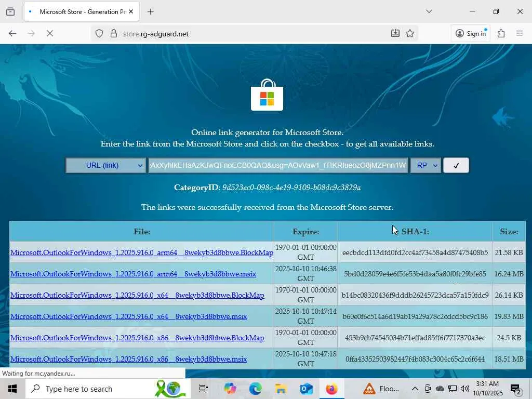Click the address bar store.rg-adguard.net
The width and height of the screenshot is (532, 399).
(x=255, y=34)
